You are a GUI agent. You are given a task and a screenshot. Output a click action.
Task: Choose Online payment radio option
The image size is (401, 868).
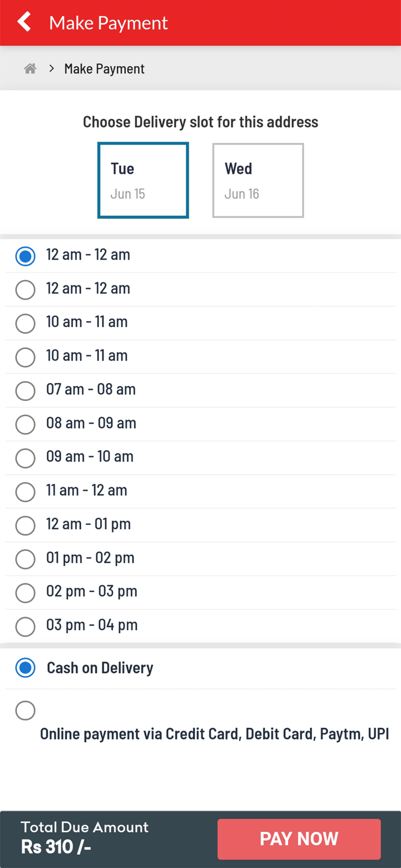coord(25,710)
